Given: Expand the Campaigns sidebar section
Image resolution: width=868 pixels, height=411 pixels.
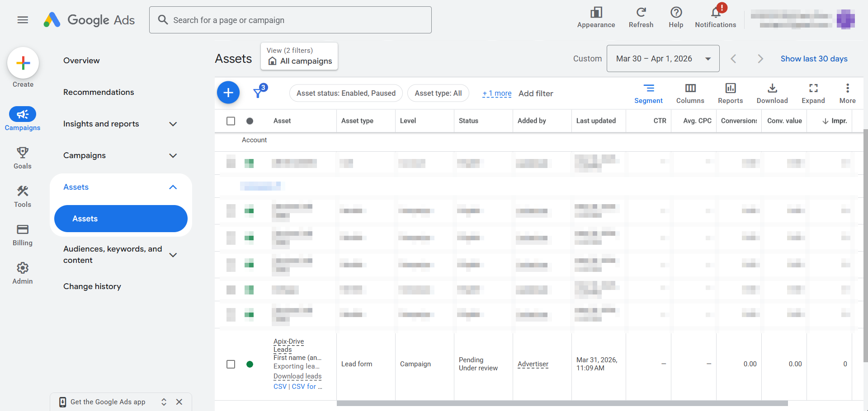Looking at the screenshot, I should (173, 155).
